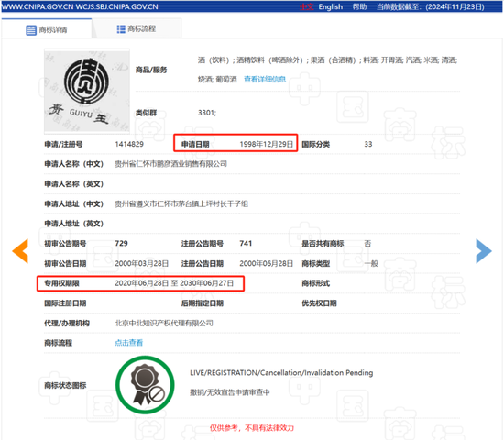Open 查看详细信息 link for goods
The width and height of the screenshot is (504, 440).
point(265,79)
